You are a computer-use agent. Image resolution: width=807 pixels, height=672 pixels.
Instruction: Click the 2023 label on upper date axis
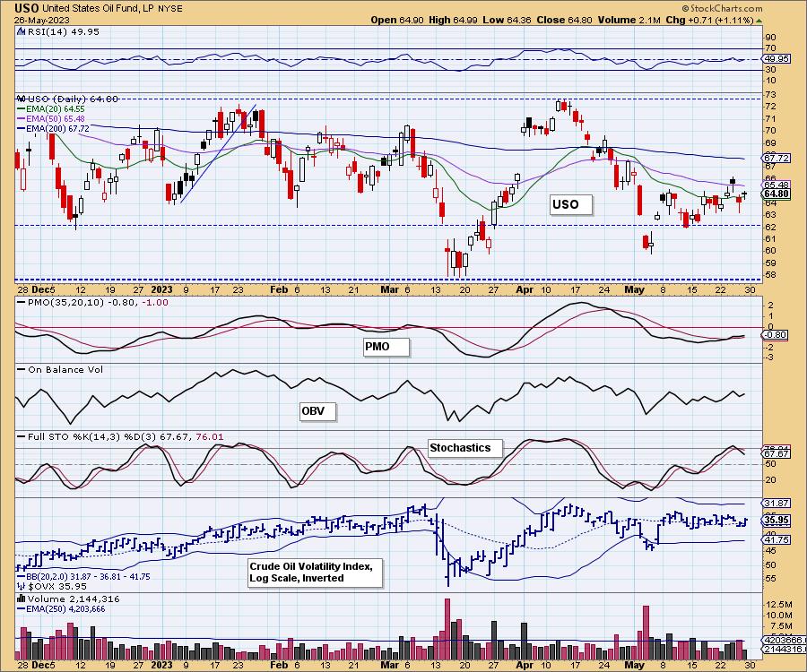(162, 289)
